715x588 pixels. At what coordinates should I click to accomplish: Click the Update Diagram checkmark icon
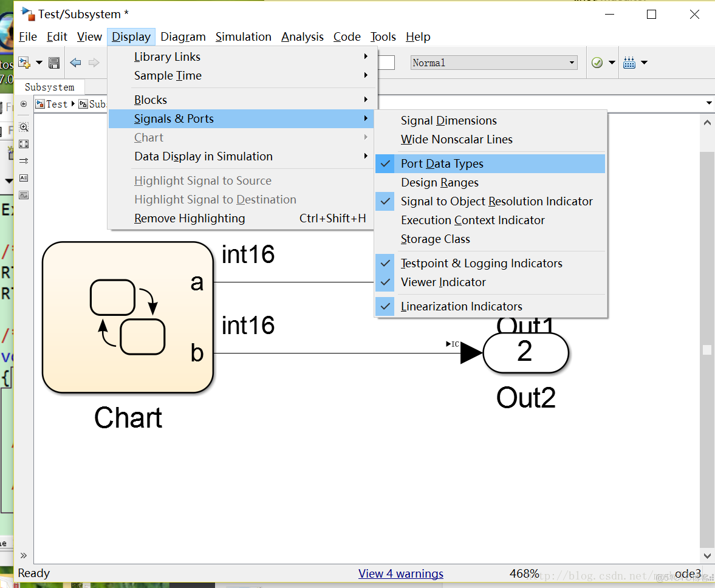tap(597, 63)
